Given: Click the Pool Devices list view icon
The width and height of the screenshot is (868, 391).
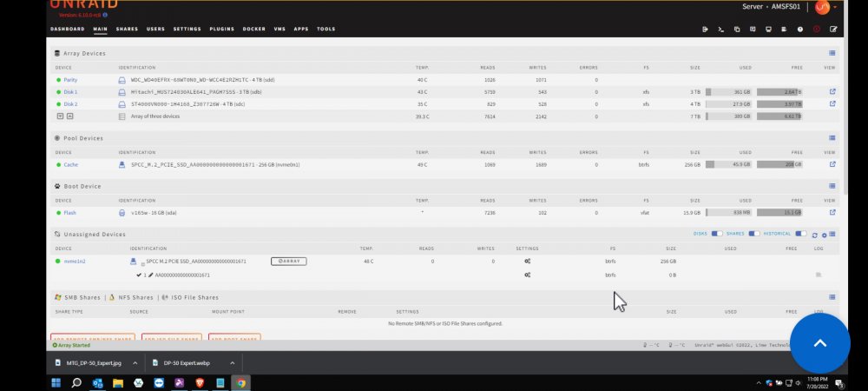Looking at the screenshot, I should [832, 138].
